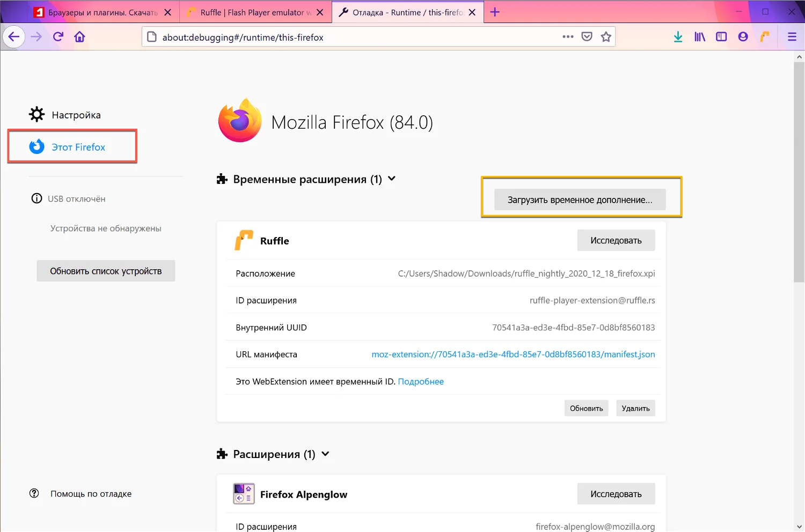This screenshot has width=805, height=532.
Task: Click Удалить to remove Ruffle extension
Action: [x=635, y=409]
